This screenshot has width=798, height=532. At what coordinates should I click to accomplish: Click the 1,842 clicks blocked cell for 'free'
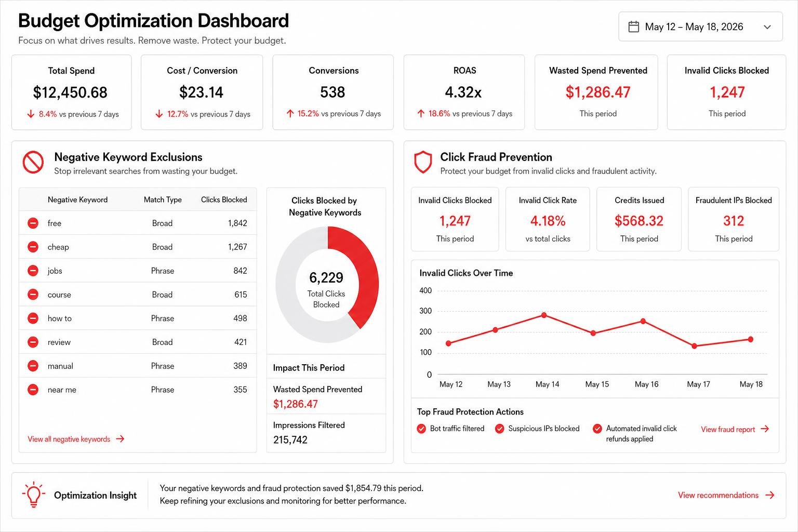[237, 223]
